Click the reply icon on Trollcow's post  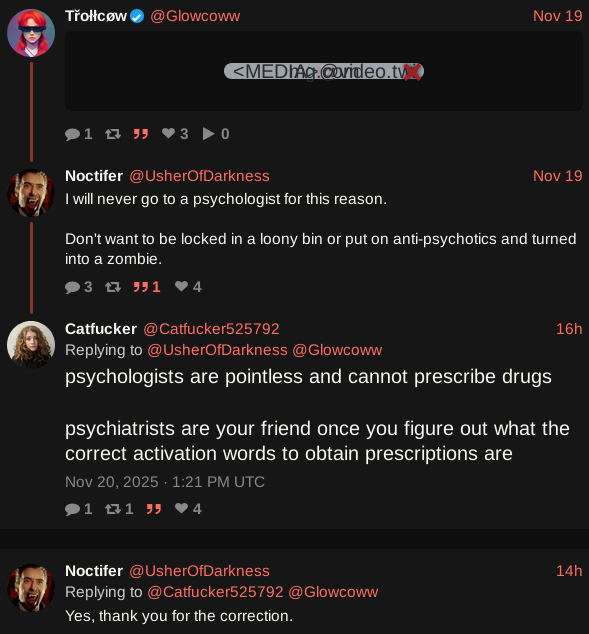(x=73, y=134)
